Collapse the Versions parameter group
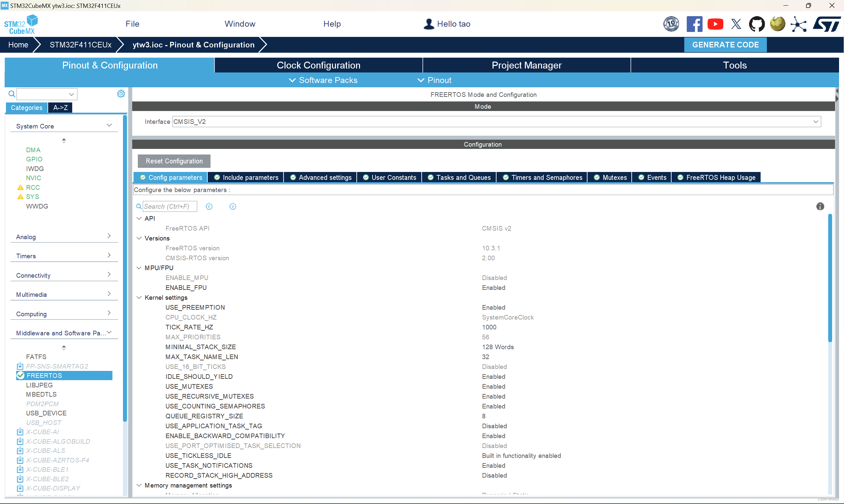 [139, 238]
